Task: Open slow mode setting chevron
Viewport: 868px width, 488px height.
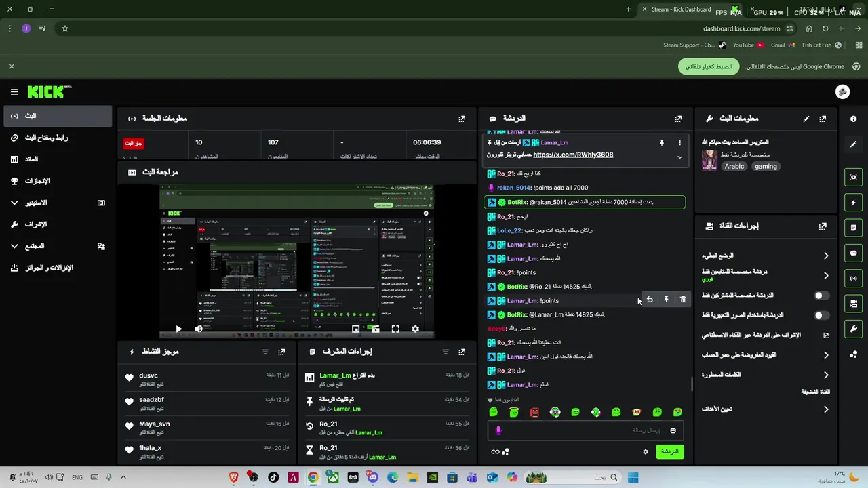Action: (x=826, y=256)
